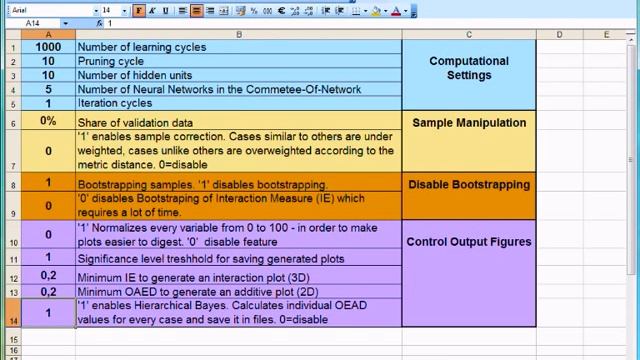This screenshot has width=640, height=360.
Task: Align cell text right
Action: pos(210,11)
